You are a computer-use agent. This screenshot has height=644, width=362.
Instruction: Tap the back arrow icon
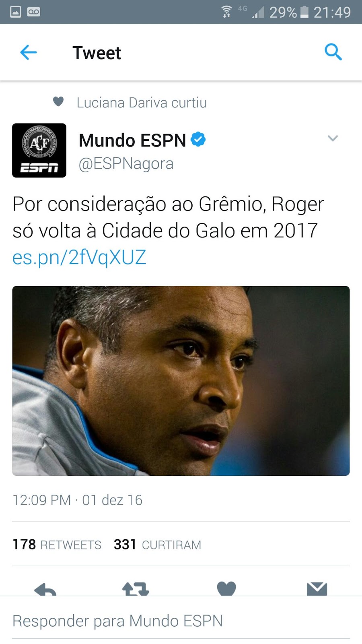click(29, 52)
